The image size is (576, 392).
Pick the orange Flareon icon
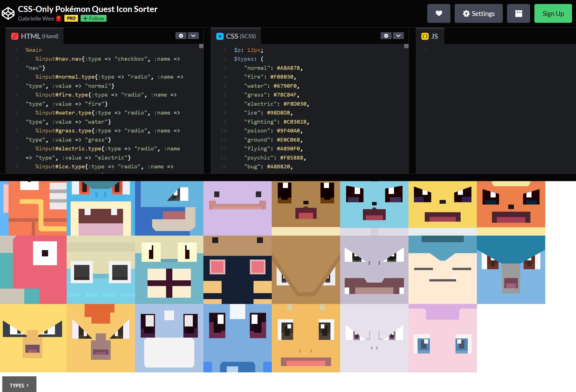511,208
